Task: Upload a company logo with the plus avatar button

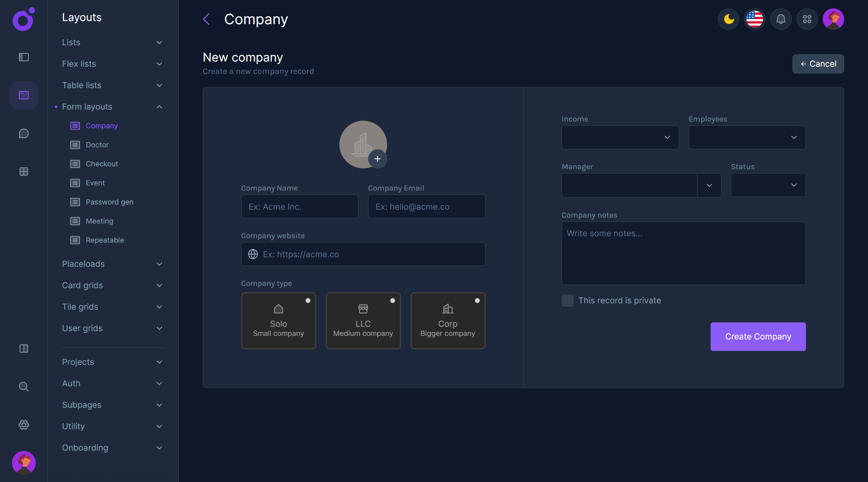Action: (377, 158)
